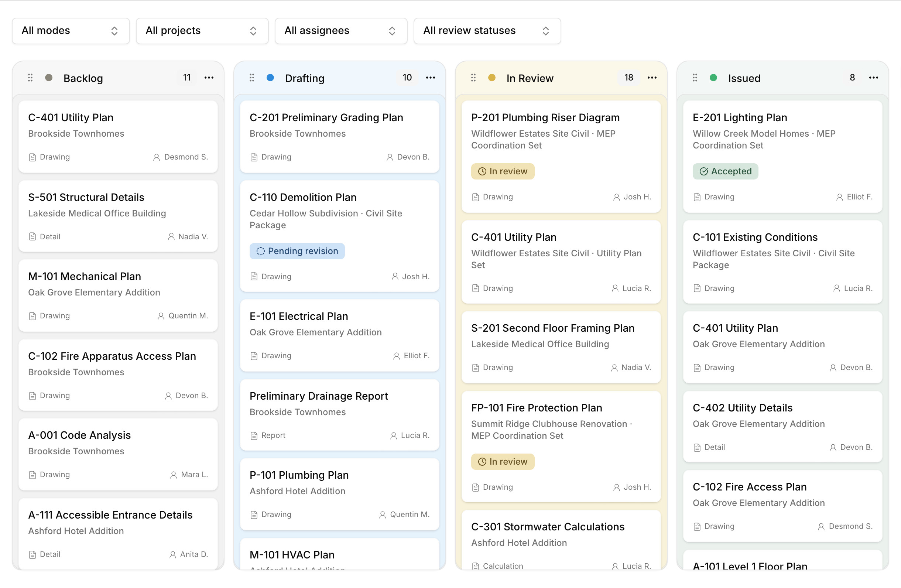Open the In Review column options menu

pos(652,78)
